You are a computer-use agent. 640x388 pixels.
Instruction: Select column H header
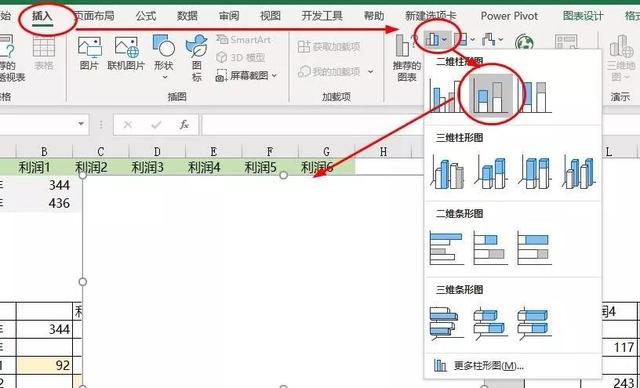383,152
